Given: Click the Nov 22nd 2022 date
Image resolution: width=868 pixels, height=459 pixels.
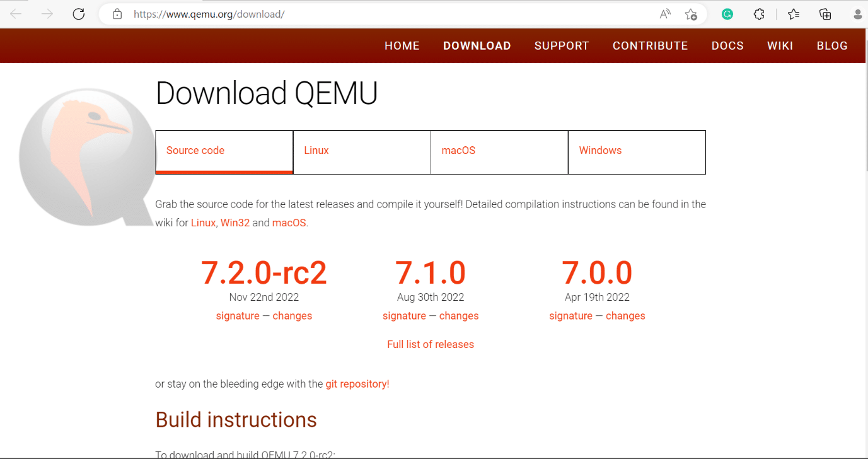Looking at the screenshot, I should click(x=264, y=297).
